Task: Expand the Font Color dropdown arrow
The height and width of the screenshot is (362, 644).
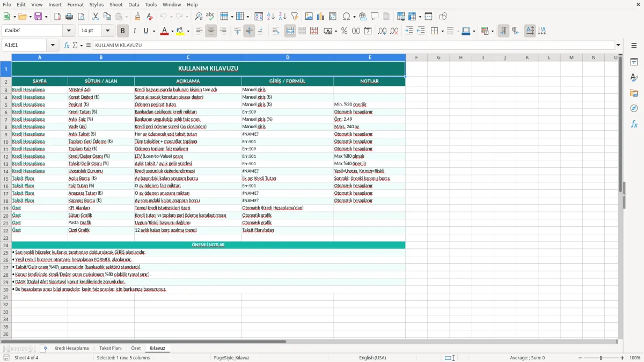Action: point(172,31)
